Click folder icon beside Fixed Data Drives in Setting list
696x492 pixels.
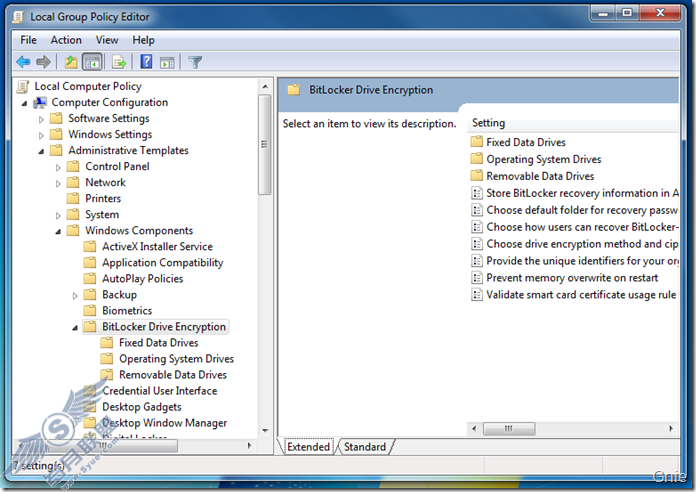point(476,142)
